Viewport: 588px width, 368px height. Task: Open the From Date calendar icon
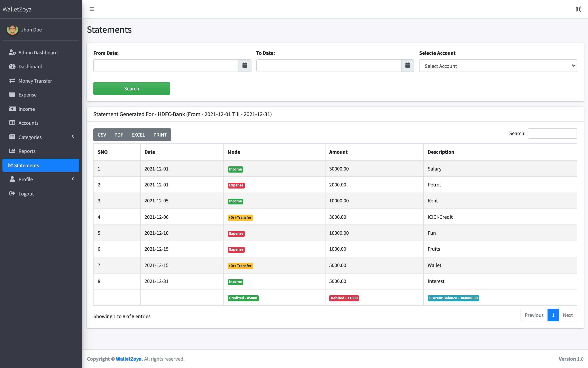click(x=245, y=65)
